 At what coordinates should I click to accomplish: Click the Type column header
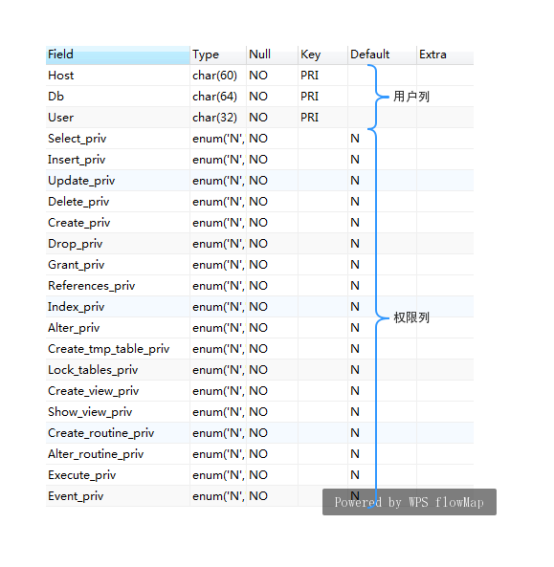(218, 55)
